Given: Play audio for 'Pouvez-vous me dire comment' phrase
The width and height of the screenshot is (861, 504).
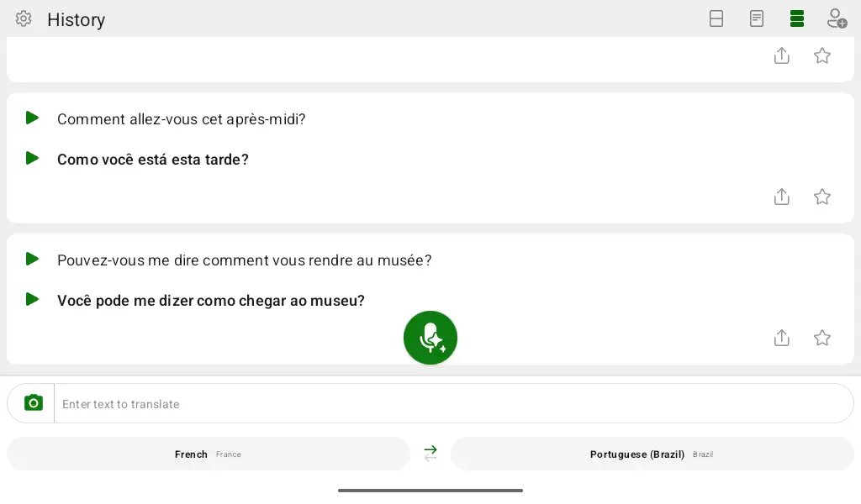Looking at the screenshot, I should 33,259.
